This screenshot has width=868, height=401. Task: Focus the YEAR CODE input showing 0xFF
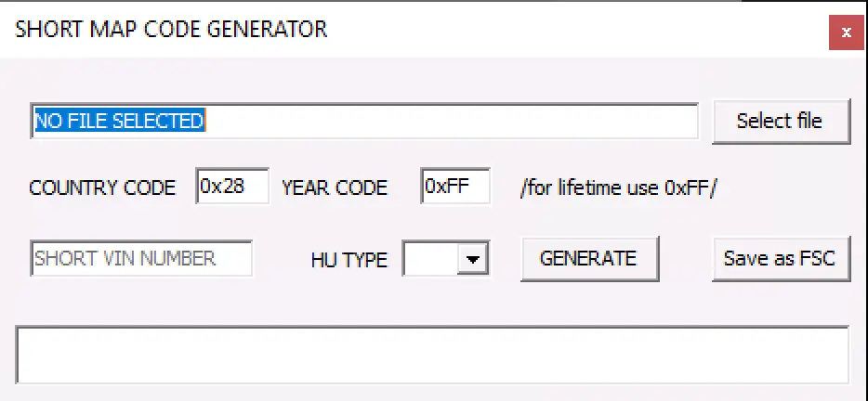[x=454, y=187]
